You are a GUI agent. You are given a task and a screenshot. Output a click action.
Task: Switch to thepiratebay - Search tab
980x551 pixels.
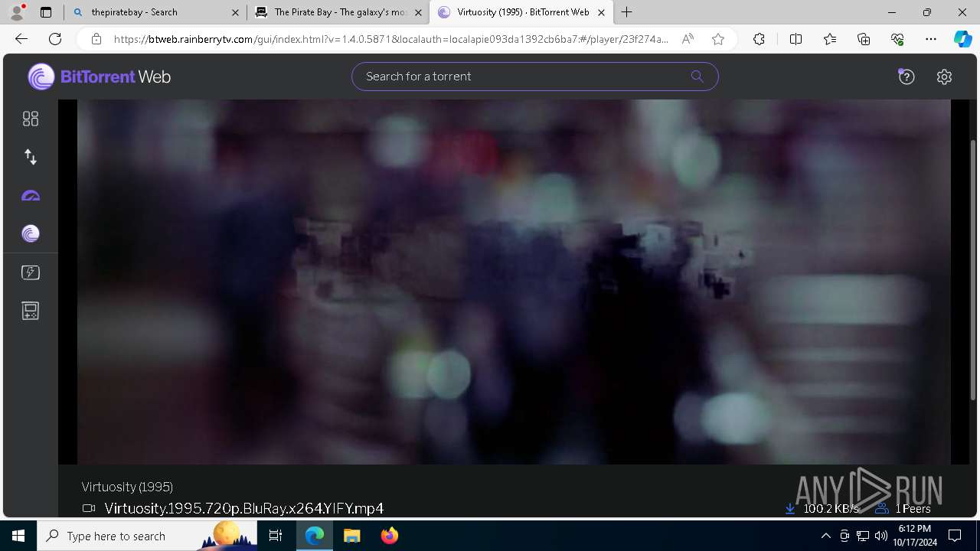[x=155, y=12]
